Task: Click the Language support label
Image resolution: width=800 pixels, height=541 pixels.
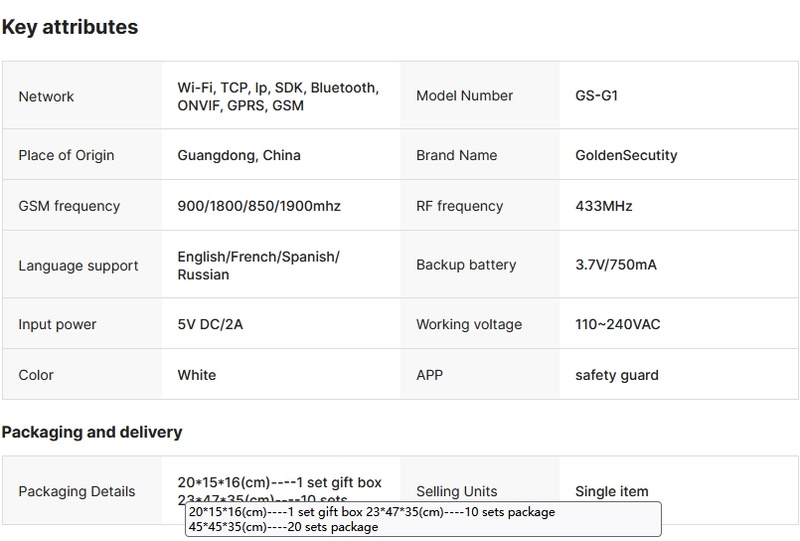Action: (78, 266)
